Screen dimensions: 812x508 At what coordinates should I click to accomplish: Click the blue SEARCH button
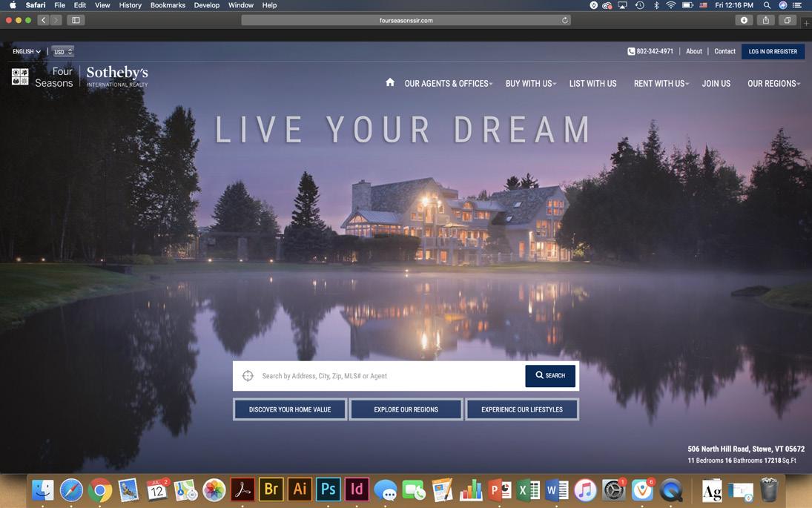pos(550,376)
